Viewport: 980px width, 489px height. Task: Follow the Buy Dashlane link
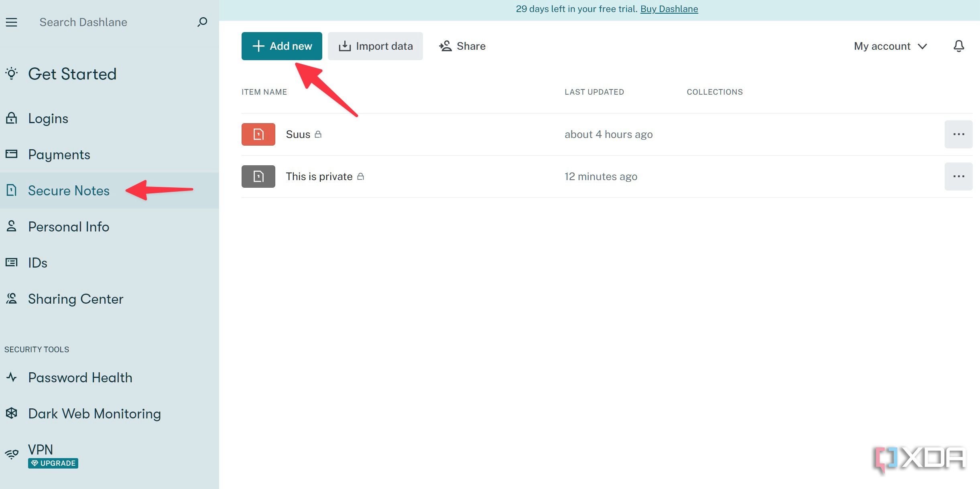669,9
